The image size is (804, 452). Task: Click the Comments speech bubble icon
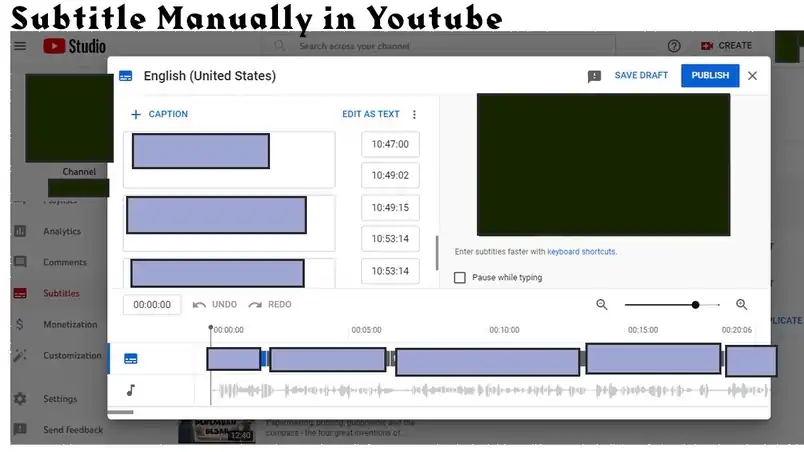(20, 262)
